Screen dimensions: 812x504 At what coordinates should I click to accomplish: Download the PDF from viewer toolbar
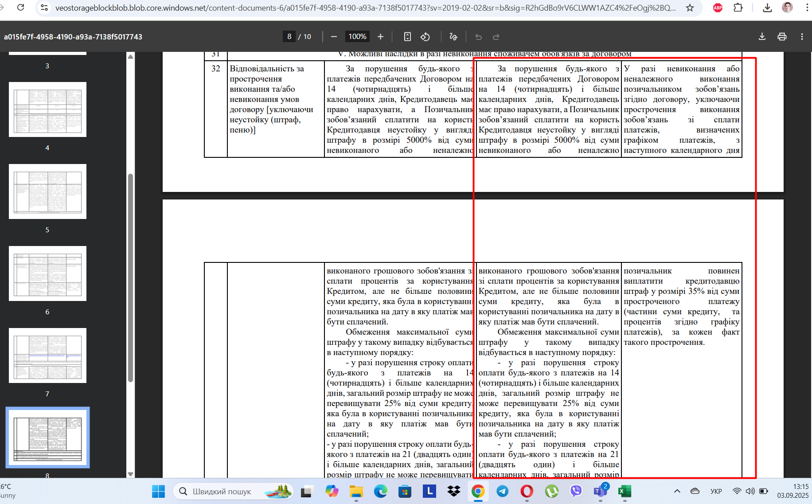pos(762,36)
